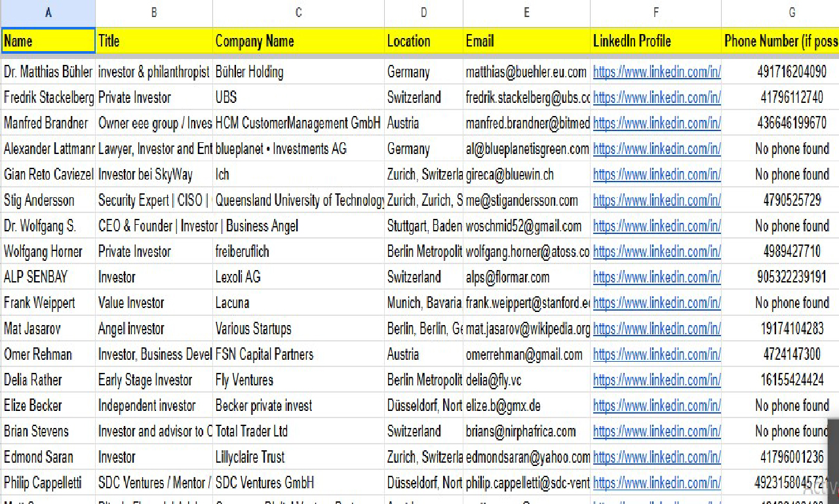The width and height of the screenshot is (839, 504).
Task: Open Stig Andersson's LinkedIn profile link
Action: click(x=656, y=200)
